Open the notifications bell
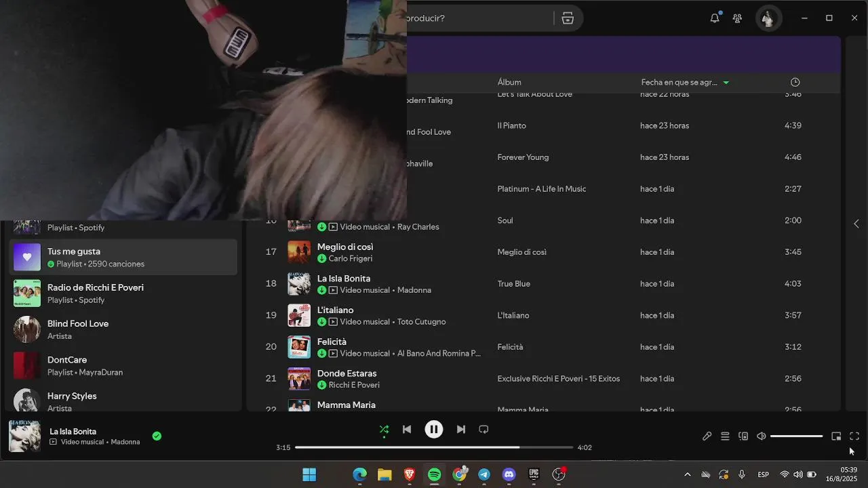The image size is (868, 488). [x=715, y=18]
